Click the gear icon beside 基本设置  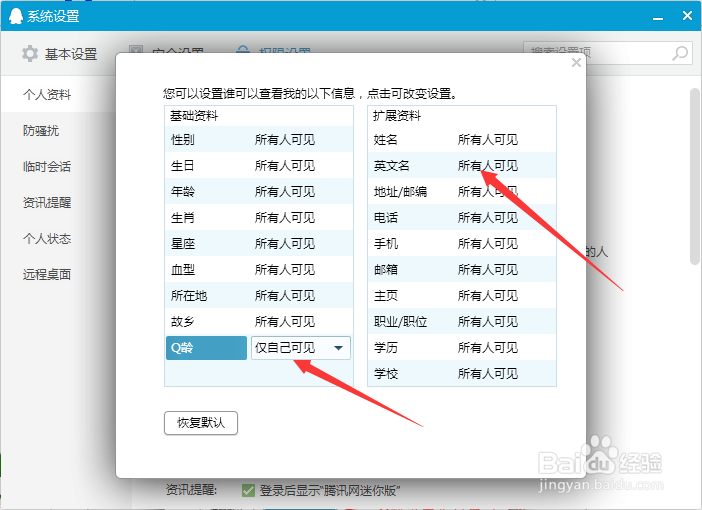tap(30, 54)
